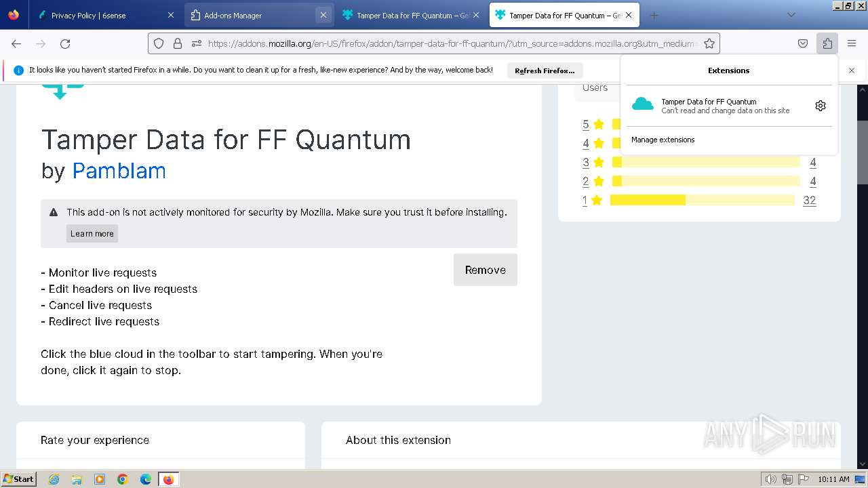Screen dimensions: 868x488
Task: Close the Add-ons Manager tab
Action: click(x=323, y=15)
